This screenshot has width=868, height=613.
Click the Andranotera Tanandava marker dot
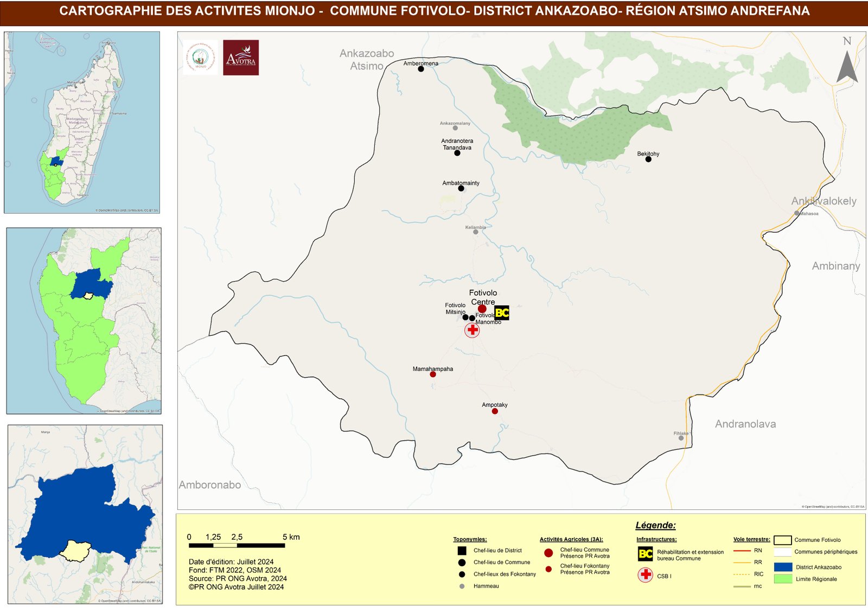coord(457,153)
